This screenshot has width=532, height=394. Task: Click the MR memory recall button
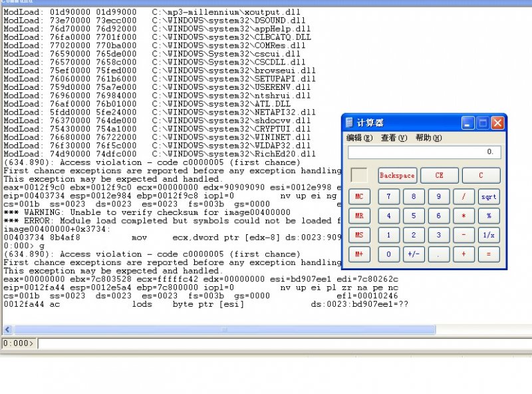pos(359,216)
